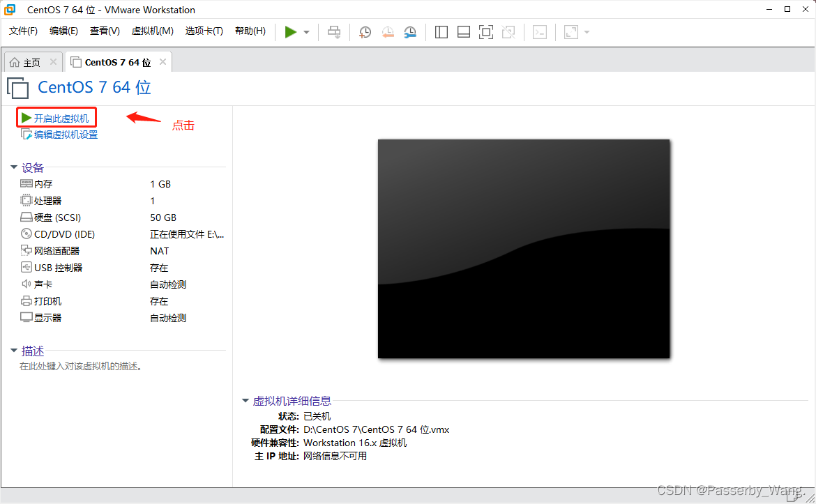The height and width of the screenshot is (504, 816).
Task: Maximize the VMware Workstation window
Action: [787, 9]
